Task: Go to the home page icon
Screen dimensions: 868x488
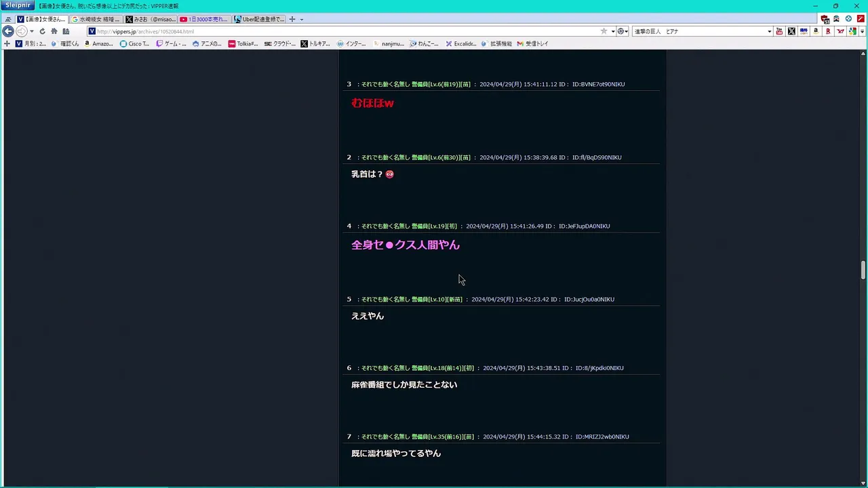Action: point(54,31)
